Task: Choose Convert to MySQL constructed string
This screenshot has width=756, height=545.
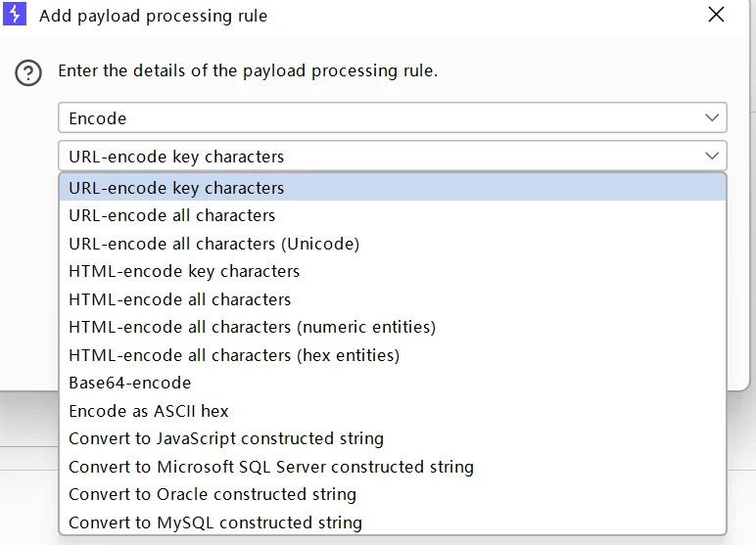Action: point(215,522)
